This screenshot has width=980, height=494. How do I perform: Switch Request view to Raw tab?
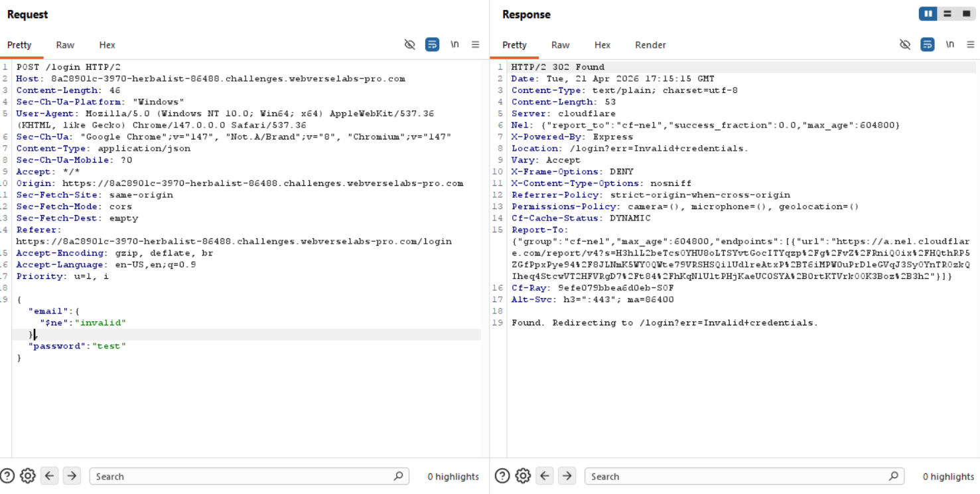[65, 45]
